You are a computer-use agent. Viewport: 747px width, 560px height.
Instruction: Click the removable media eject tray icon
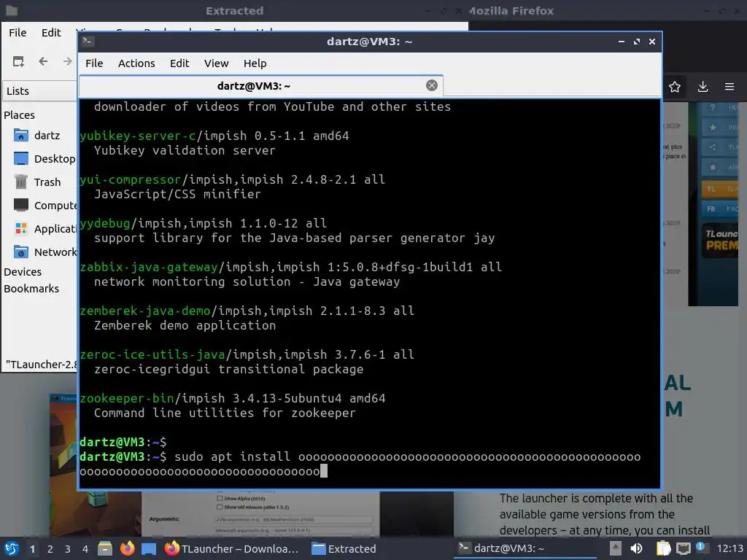tap(616, 548)
